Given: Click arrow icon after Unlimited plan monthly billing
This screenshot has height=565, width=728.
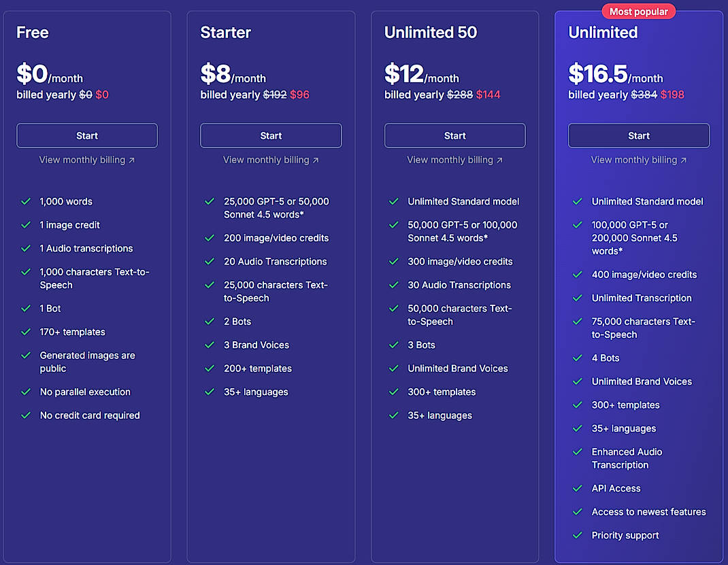Looking at the screenshot, I should (x=683, y=160).
